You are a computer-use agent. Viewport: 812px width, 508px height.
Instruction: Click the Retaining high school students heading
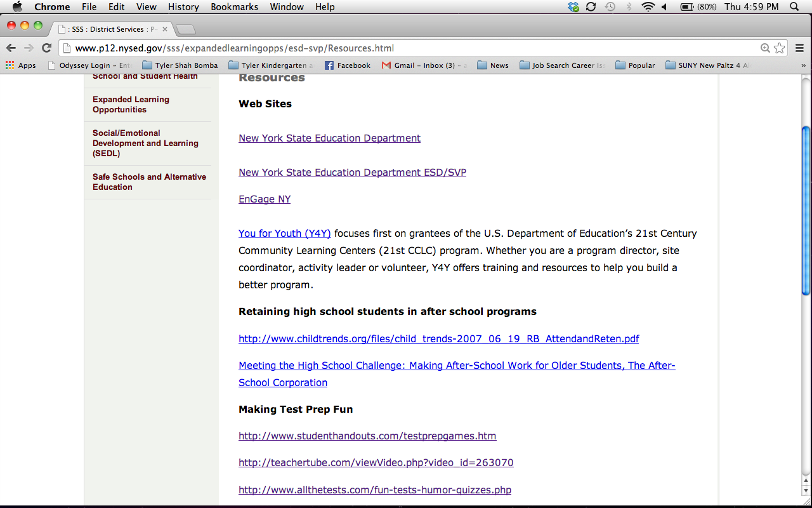pyautogui.click(x=388, y=311)
